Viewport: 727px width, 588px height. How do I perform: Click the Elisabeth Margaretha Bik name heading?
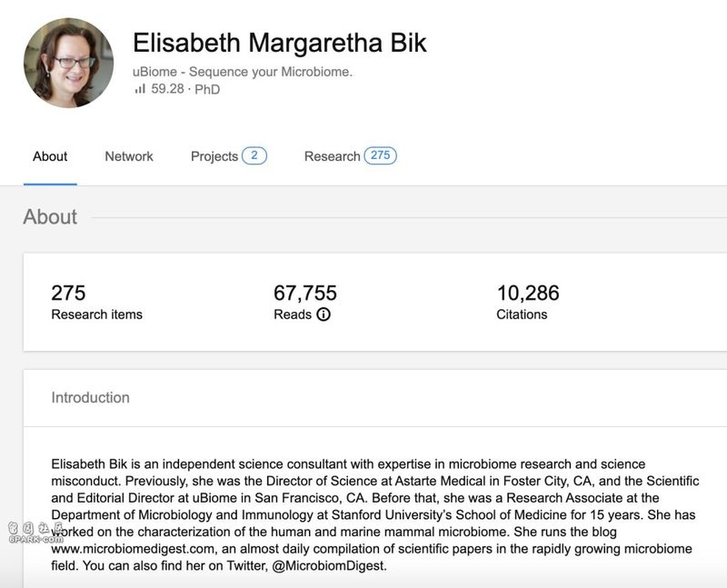[x=280, y=43]
